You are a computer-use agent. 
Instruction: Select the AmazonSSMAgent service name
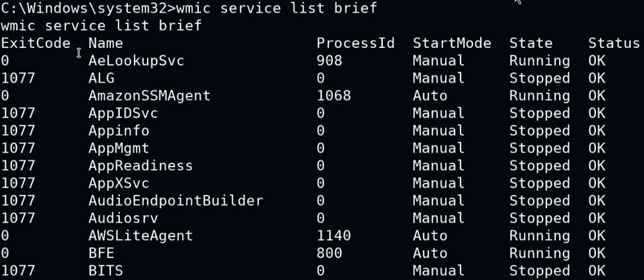pos(149,95)
